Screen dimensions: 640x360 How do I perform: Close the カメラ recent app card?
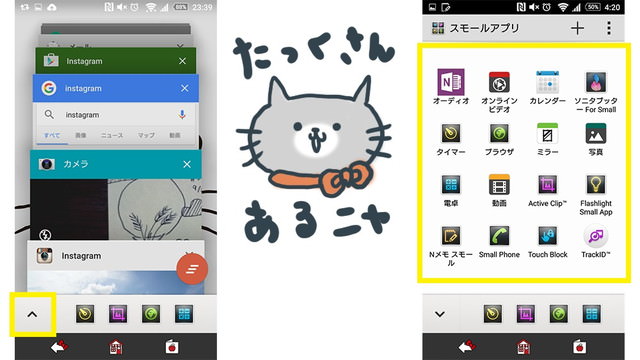pyautogui.click(x=187, y=164)
